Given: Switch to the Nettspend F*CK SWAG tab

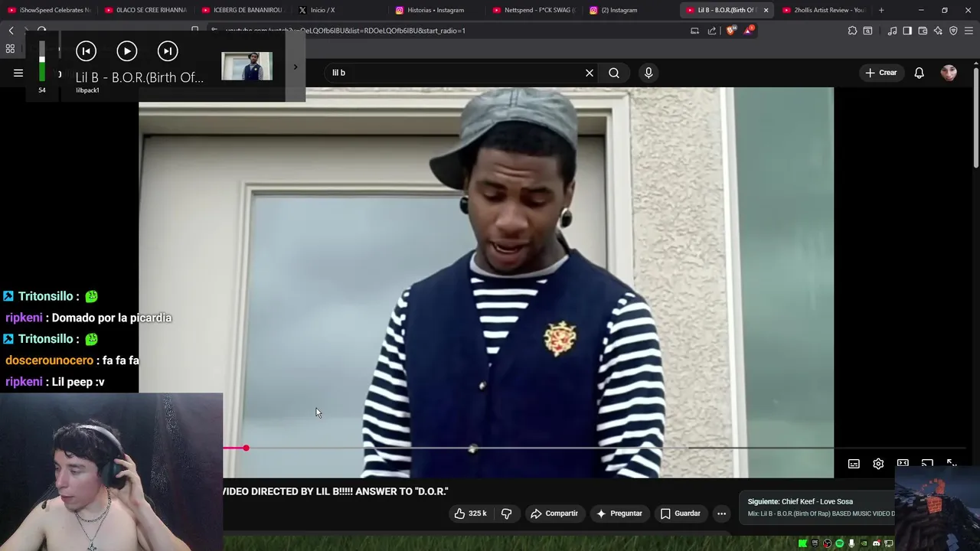Looking at the screenshot, I should [x=534, y=10].
